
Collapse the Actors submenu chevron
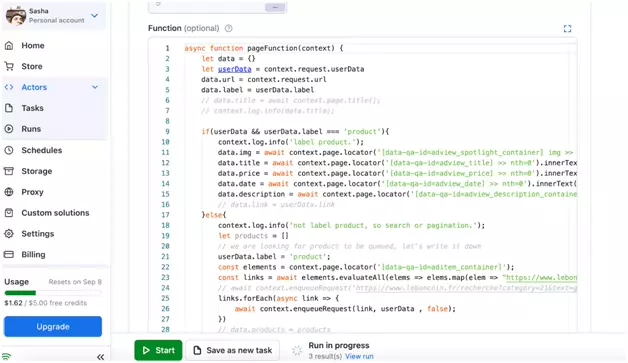pyautogui.click(x=95, y=87)
